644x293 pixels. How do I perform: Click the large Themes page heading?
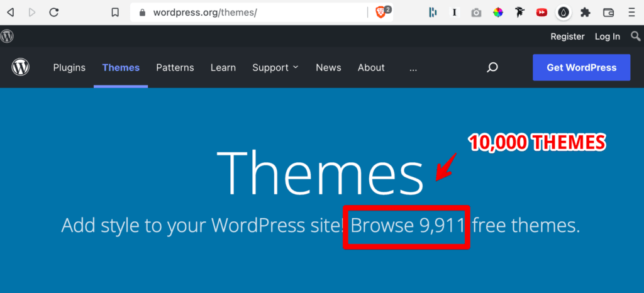pyautogui.click(x=319, y=172)
